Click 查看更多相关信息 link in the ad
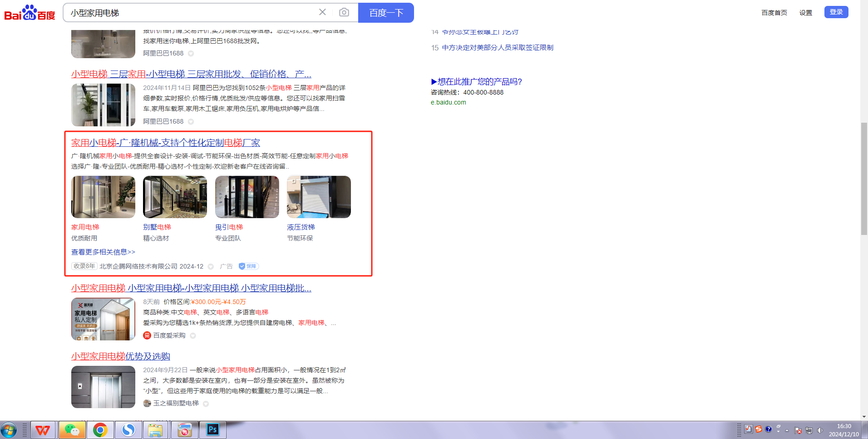The image size is (868, 439). (x=103, y=252)
